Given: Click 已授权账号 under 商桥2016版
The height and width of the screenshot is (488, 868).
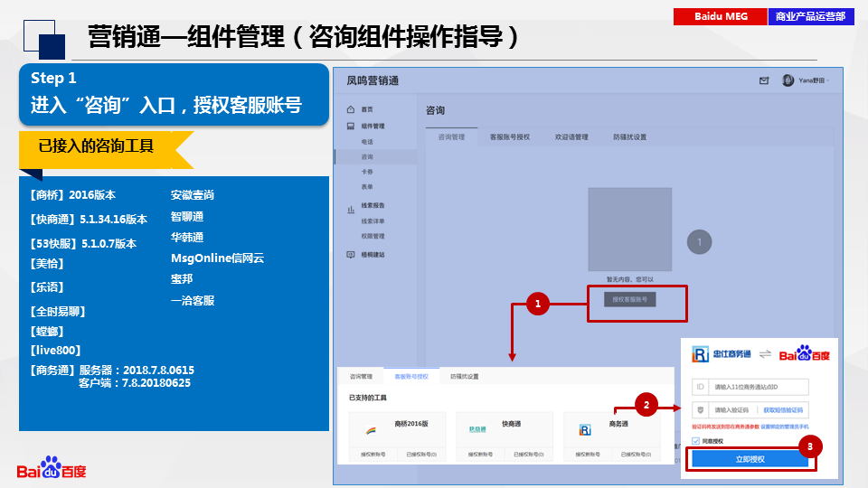Looking at the screenshot, I should [x=421, y=455].
